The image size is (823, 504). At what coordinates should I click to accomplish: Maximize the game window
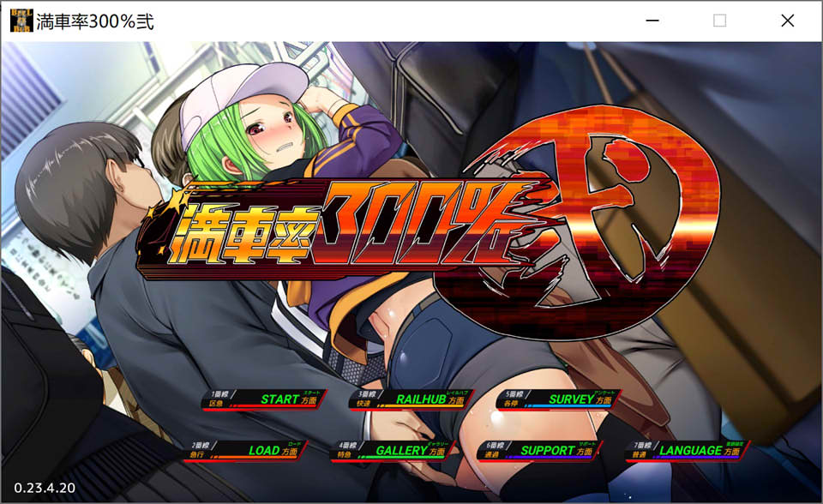pos(719,21)
